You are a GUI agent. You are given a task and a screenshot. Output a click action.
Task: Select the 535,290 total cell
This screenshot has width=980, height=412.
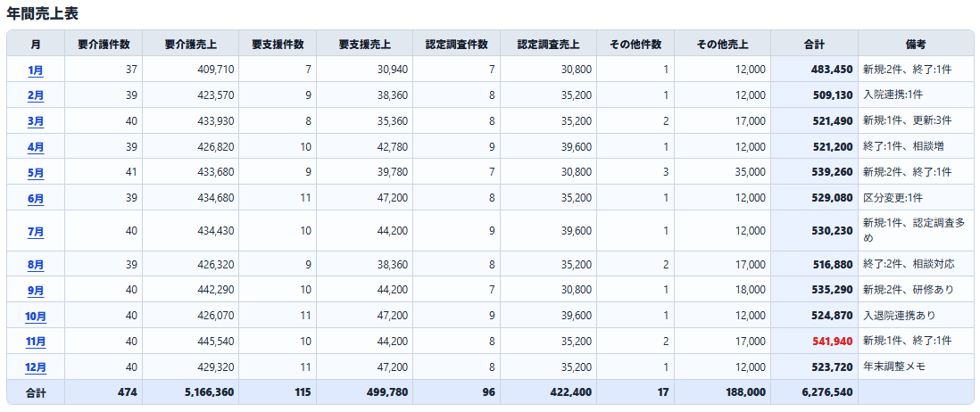tap(814, 290)
